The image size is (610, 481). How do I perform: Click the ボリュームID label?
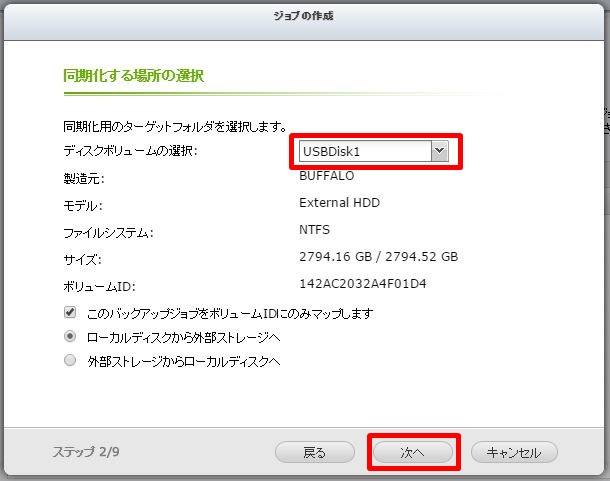coord(99,286)
